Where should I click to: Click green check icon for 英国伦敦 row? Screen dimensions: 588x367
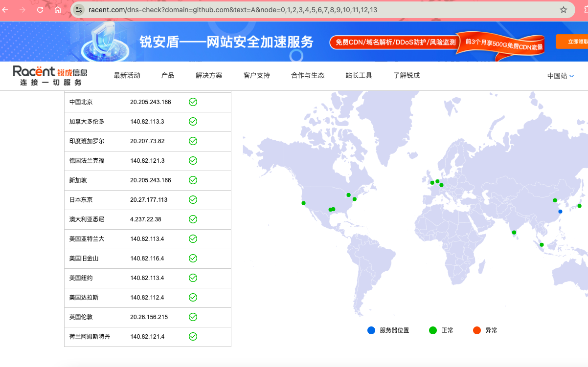click(193, 317)
